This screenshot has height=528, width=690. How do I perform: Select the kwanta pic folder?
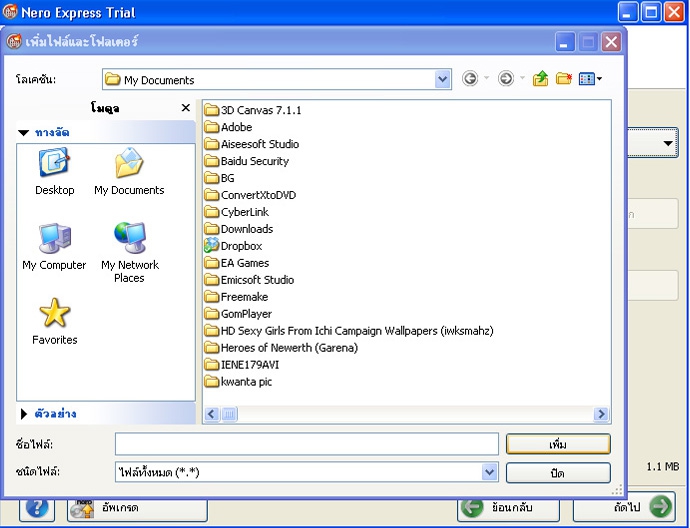click(x=238, y=381)
